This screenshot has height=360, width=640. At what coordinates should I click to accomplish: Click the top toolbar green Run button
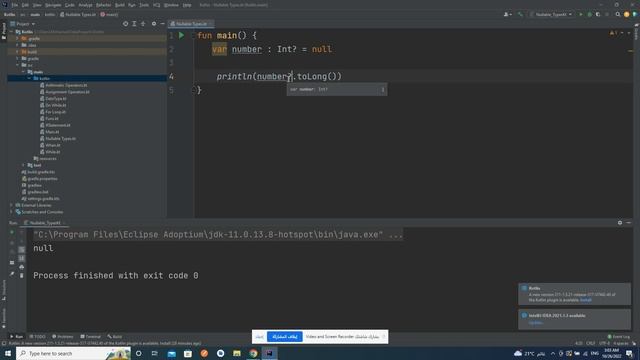tap(581, 14)
